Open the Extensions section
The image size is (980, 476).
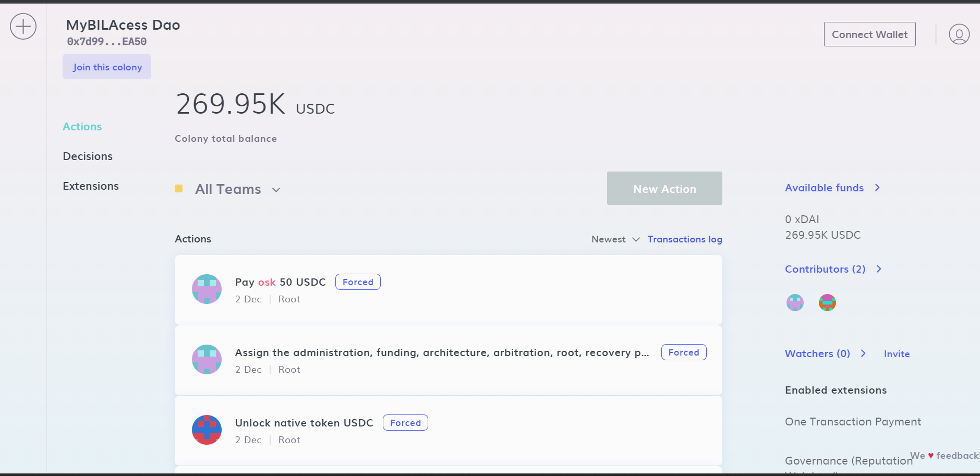(91, 186)
